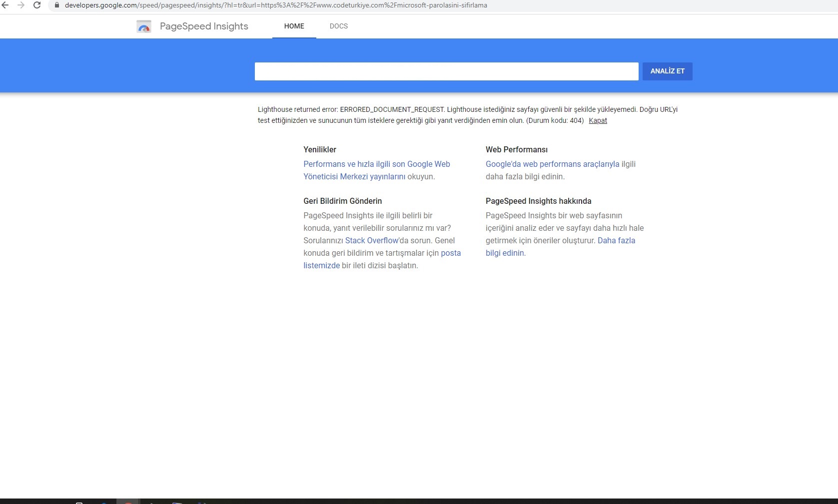Open the Google'da web performans araçlarıyla link

click(x=552, y=164)
